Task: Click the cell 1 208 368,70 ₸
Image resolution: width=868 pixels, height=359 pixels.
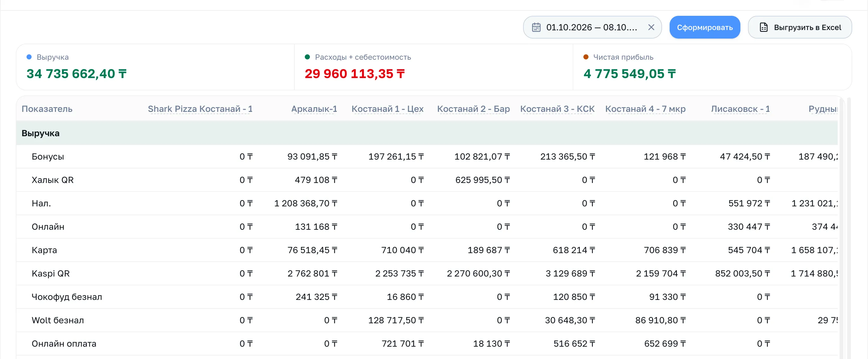Action: pos(306,203)
